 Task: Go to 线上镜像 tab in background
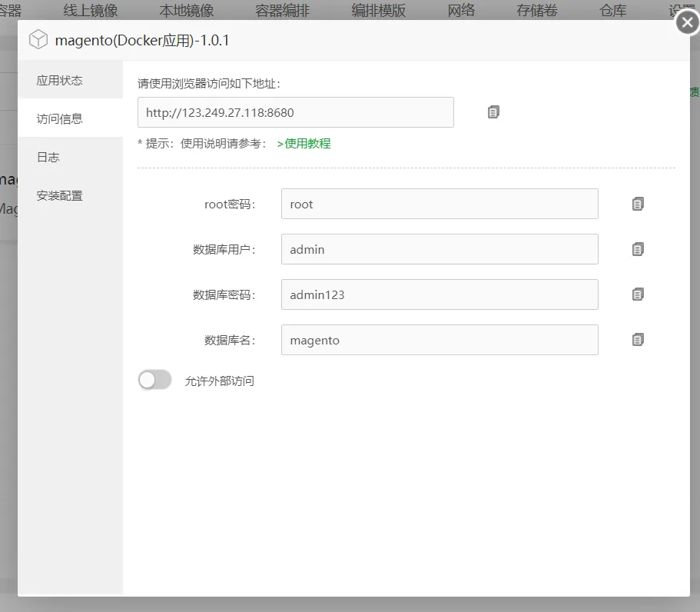tap(91, 10)
